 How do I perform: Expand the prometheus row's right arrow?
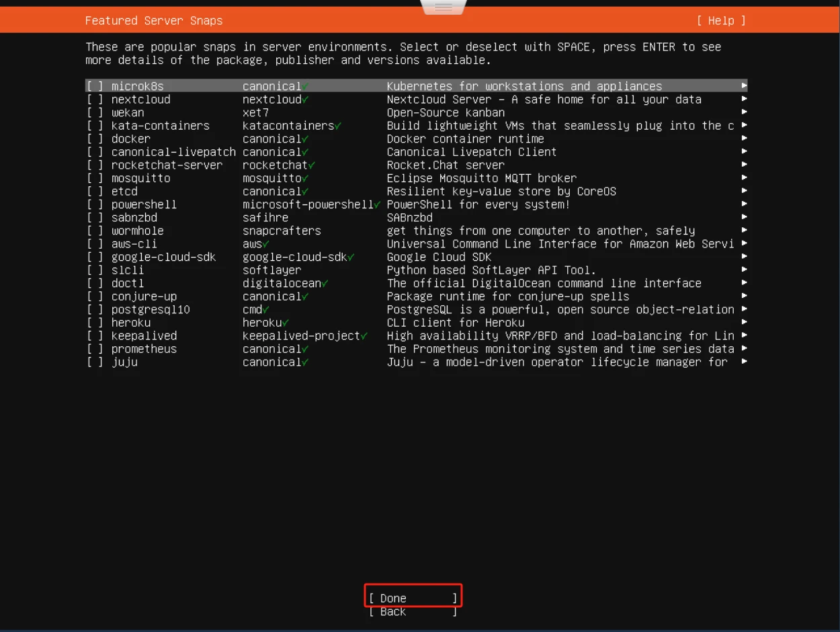(744, 348)
